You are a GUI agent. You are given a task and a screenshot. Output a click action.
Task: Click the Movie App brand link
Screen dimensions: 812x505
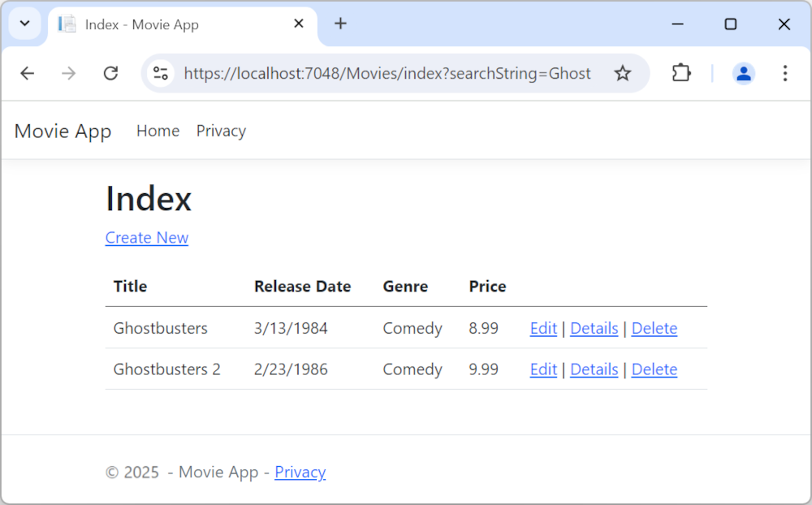coord(63,131)
